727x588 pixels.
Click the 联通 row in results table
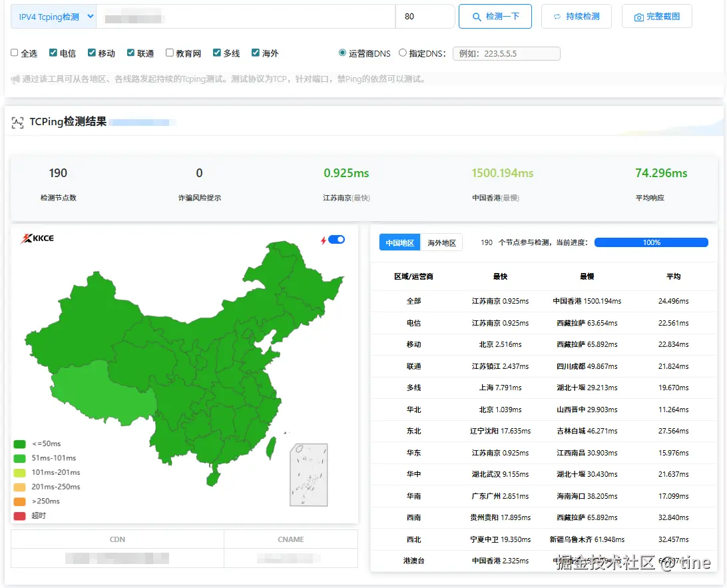[x=544, y=366]
